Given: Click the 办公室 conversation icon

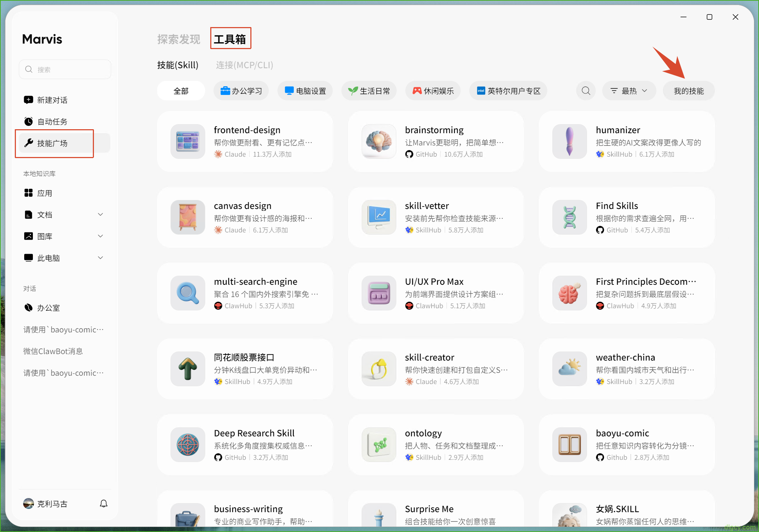Looking at the screenshot, I should [x=29, y=308].
